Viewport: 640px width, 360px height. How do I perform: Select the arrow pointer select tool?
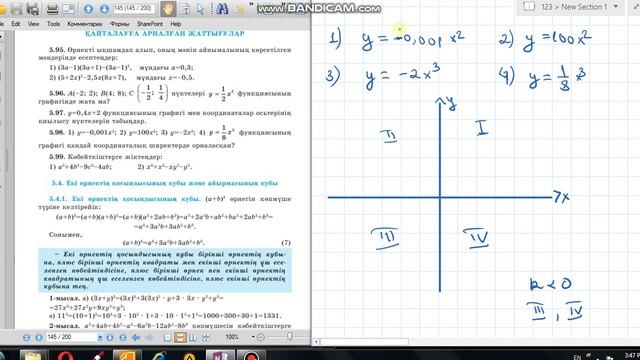[x=200, y=9]
